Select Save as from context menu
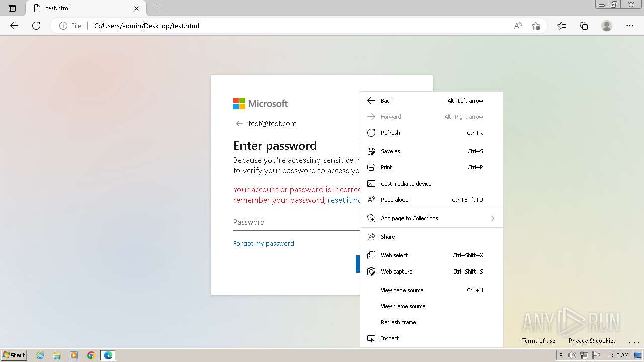Screen dimensions: 644x362 (432, 151)
